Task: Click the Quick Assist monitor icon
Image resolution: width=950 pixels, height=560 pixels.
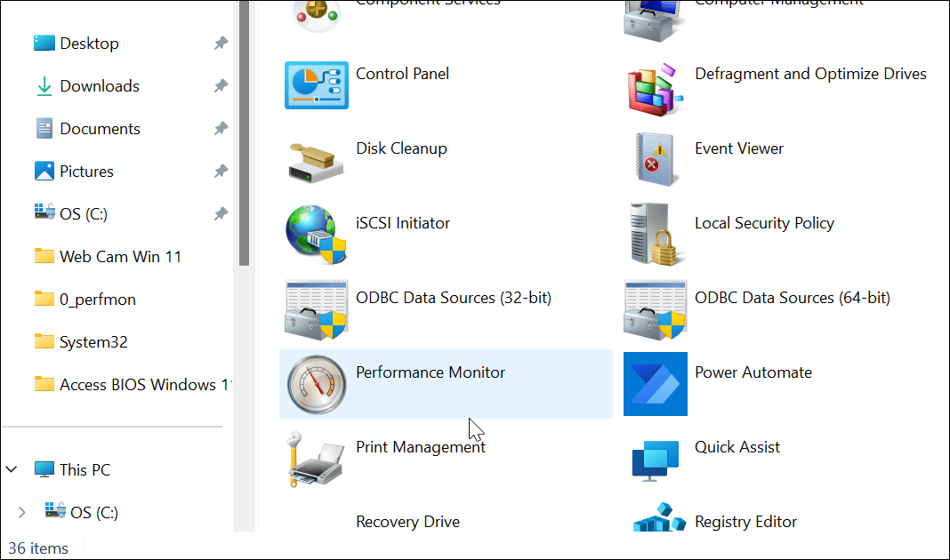Action: point(656,460)
